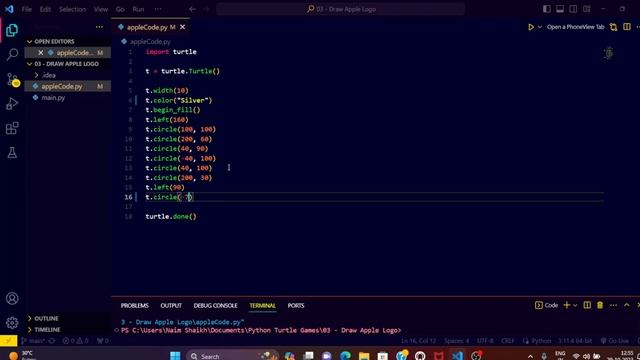Switch to the Debug Console tab
This screenshot has height=360, width=640.
click(216, 305)
